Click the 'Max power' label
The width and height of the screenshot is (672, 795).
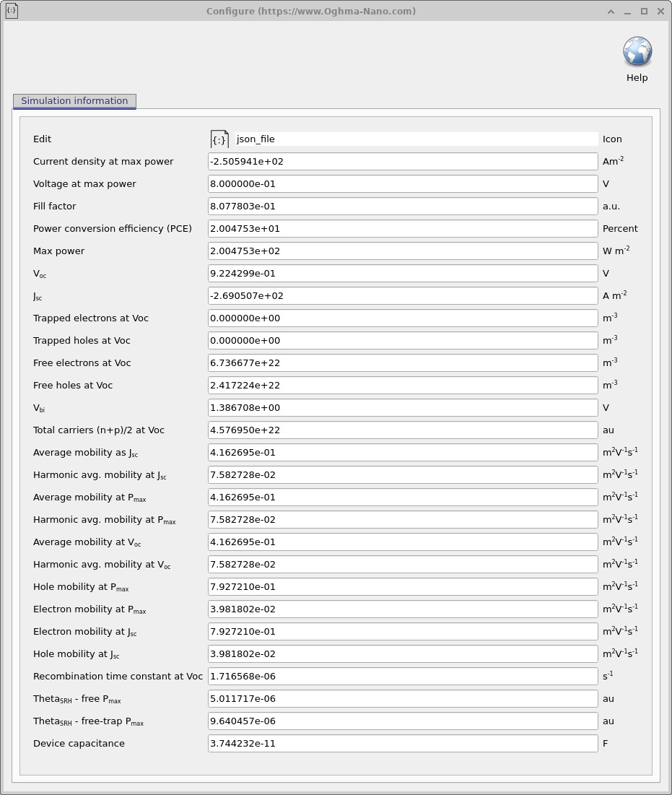[58, 251]
